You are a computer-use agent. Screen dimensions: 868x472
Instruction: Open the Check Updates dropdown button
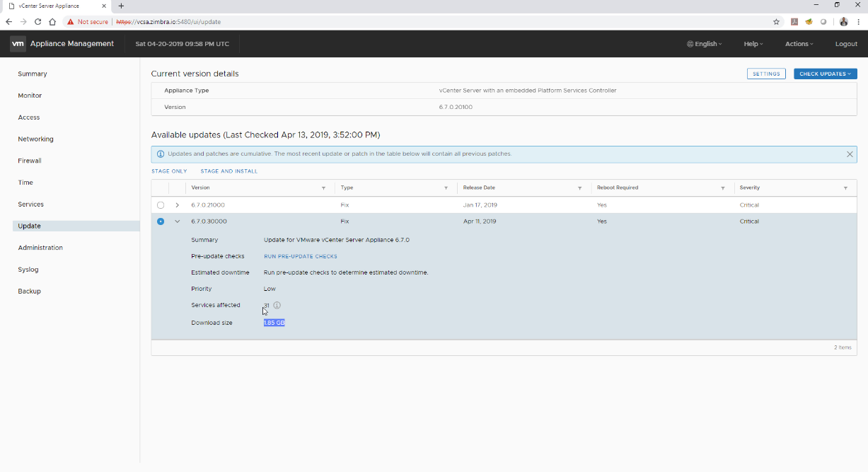pos(825,74)
